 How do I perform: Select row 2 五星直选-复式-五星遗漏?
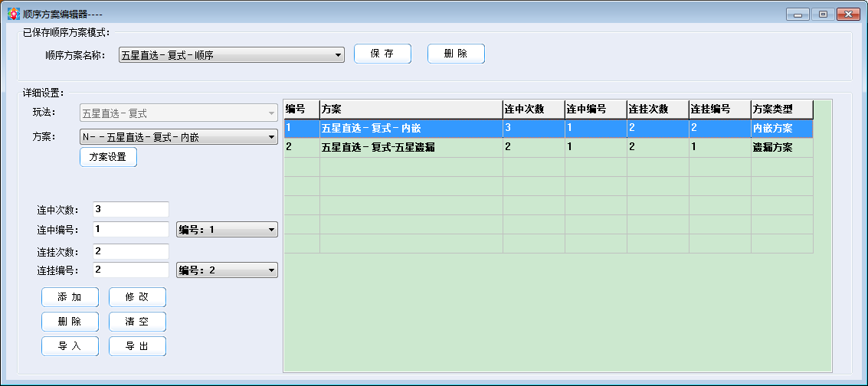pyautogui.click(x=411, y=147)
